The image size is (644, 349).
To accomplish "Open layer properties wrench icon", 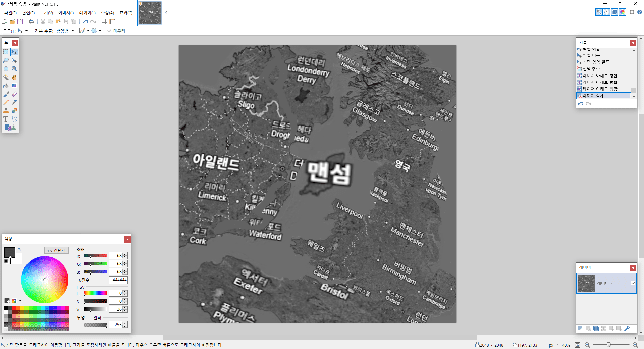I will 627,329.
